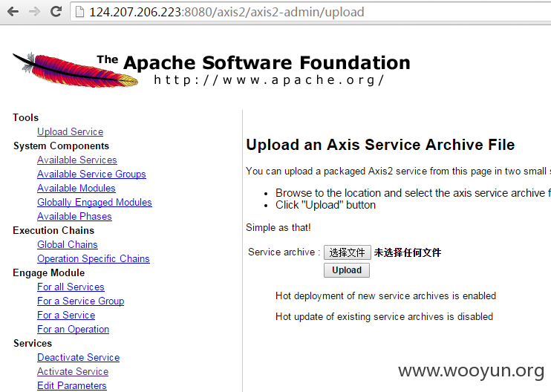The width and height of the screenshot is (551, 392).
Task: Click the Execution Chains heading
Action: 53,230
